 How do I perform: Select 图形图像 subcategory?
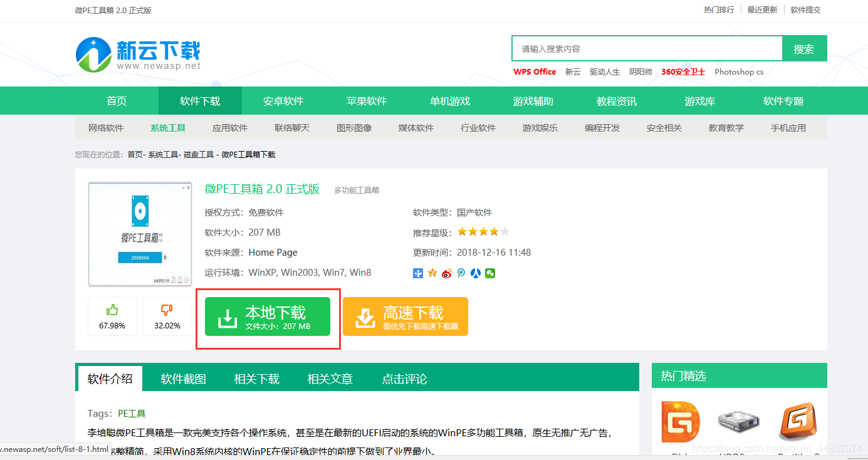coord(354,128)
